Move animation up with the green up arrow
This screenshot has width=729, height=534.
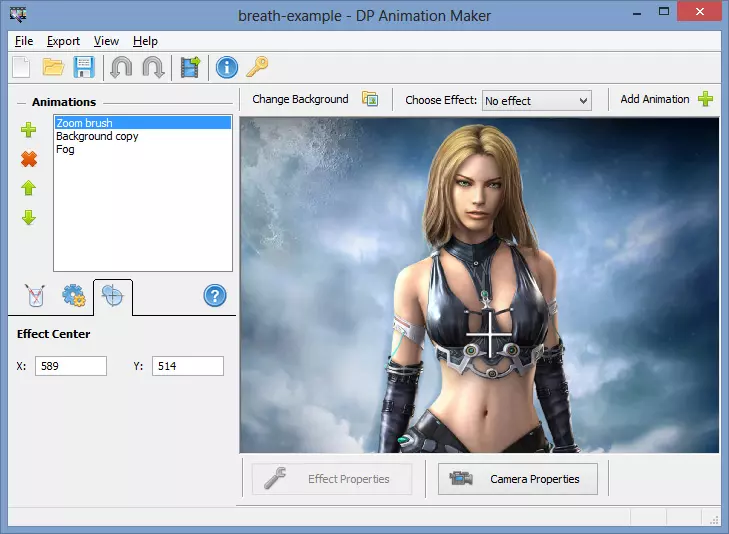point(29,188)
